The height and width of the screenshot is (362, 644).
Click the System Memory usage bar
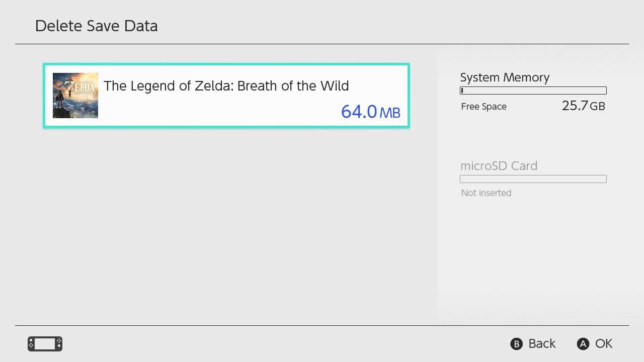[x=533, y=90]
